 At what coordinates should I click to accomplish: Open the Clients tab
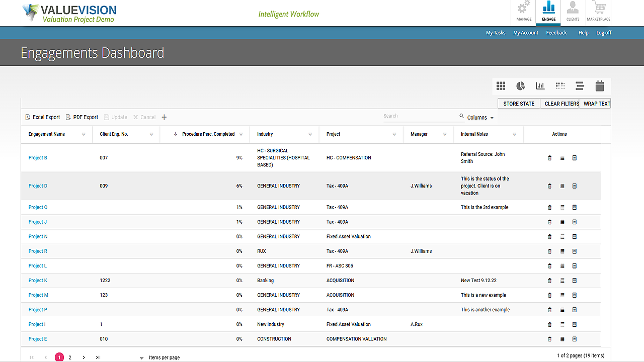573,12
